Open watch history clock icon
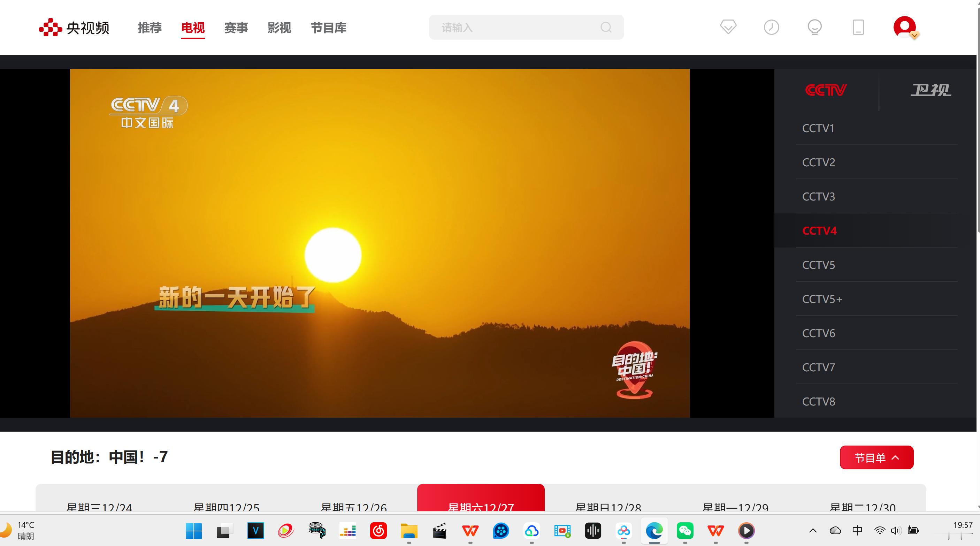The height and width of the screenshot is (546, 980). point(771,28)
